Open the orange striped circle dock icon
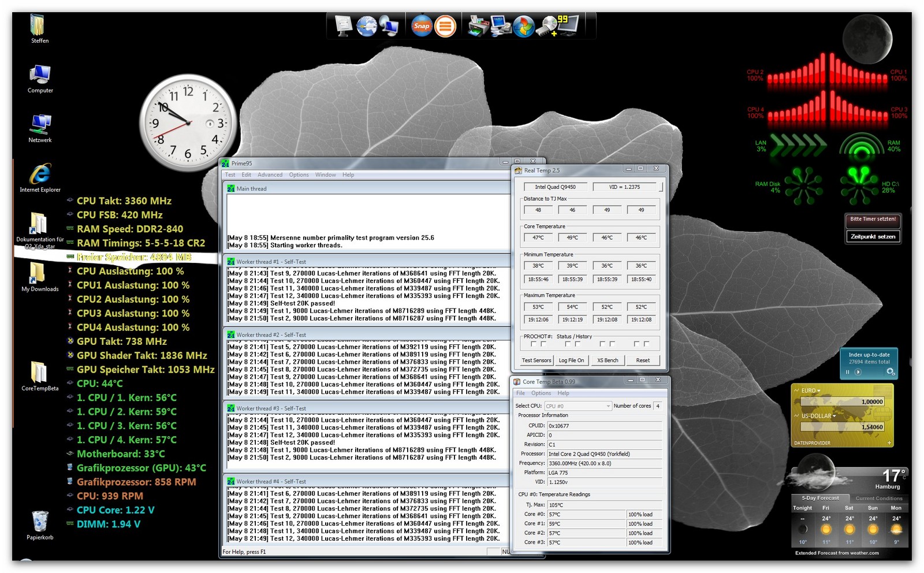Screen dimensions: 924x573 [445, 26]
